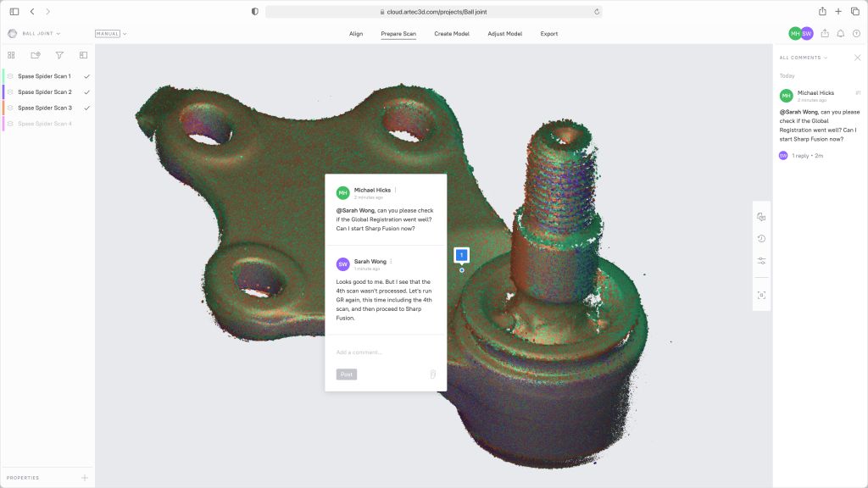Open the notifications bell icon
Viewport: 868px width, 488px height.
tap(840, 34)
